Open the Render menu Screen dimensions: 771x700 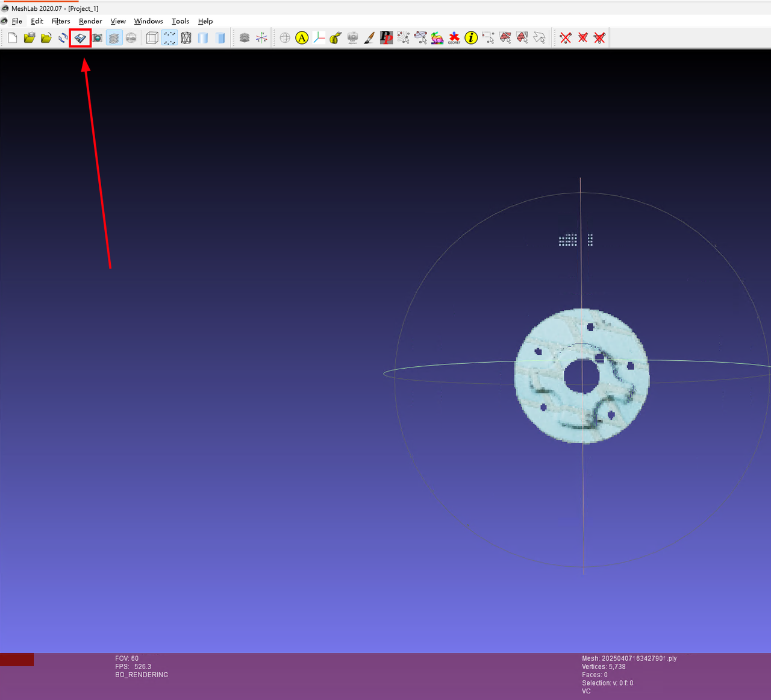90,21
